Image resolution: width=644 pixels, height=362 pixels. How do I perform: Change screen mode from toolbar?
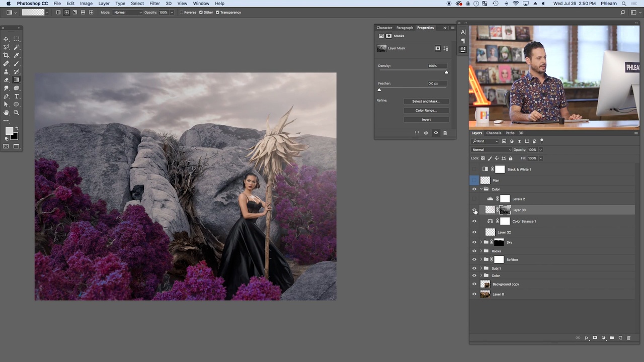pos(17,146)
